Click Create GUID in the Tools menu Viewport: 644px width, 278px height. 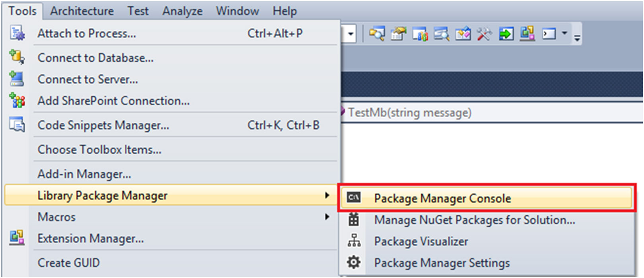(68, 263)
